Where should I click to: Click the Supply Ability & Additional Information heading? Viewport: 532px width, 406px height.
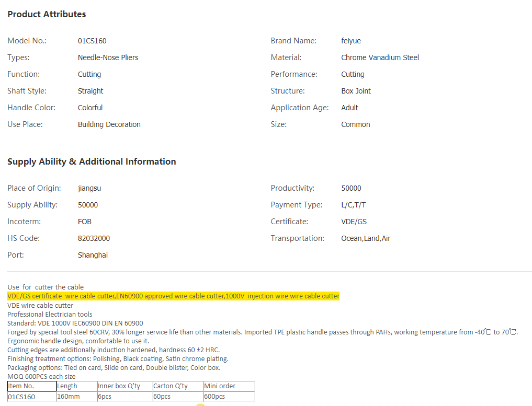click(92, 162)
